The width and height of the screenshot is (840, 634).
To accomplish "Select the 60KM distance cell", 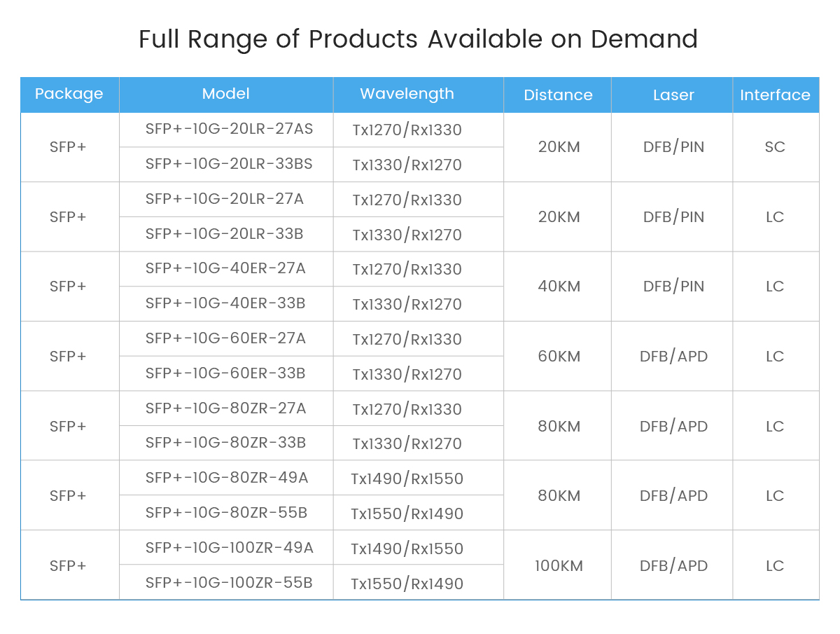I will click(559, 356).
